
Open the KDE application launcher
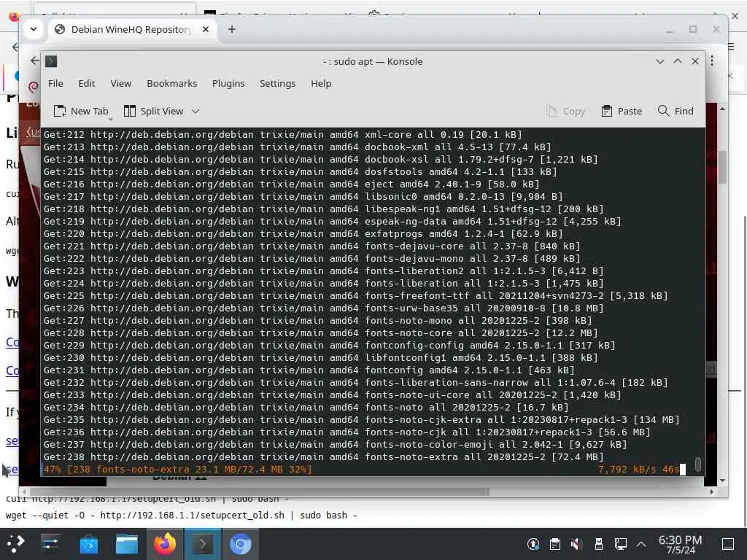coord(16,544)
